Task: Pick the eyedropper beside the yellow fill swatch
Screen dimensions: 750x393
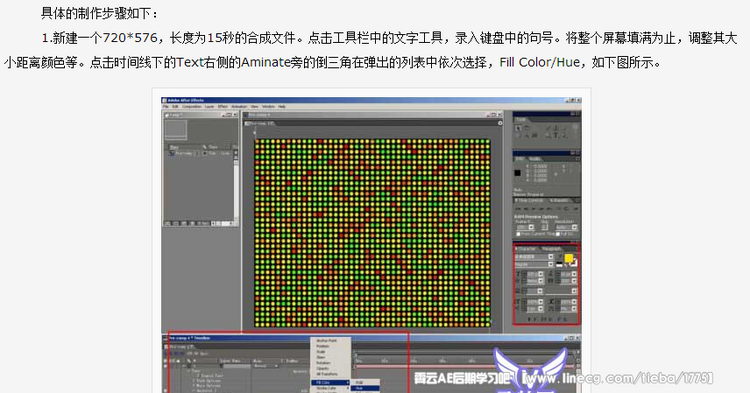Action: 560,257
